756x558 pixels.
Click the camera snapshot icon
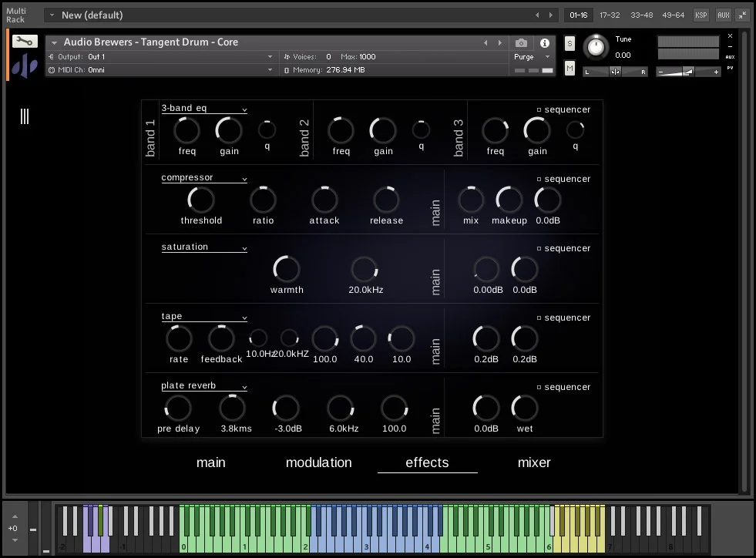pyautogui.click(x=522, y=43)
